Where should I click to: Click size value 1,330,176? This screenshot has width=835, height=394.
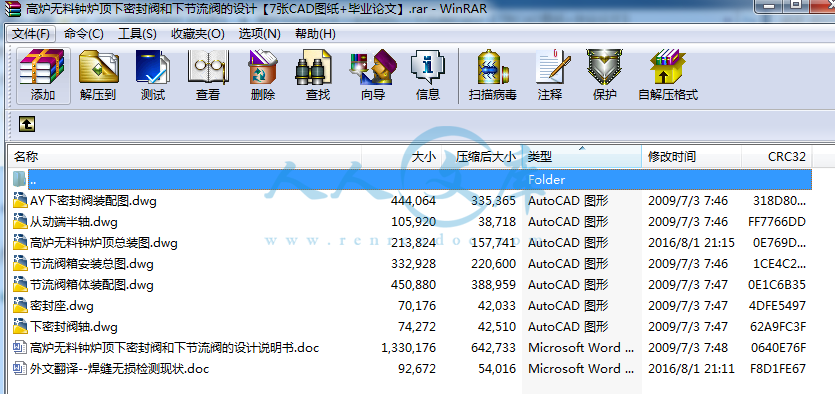(408, 348)
